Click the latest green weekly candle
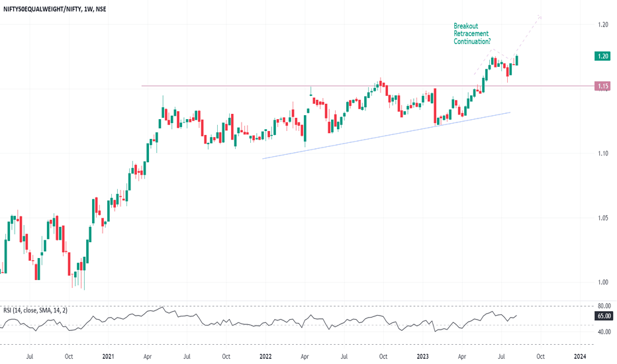Screen dimensions: 617x364 pyautogui.click(x=516, y=60)
